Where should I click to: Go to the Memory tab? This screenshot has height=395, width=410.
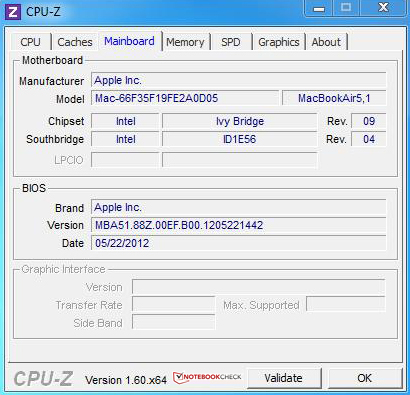click(x=185, y=42)
